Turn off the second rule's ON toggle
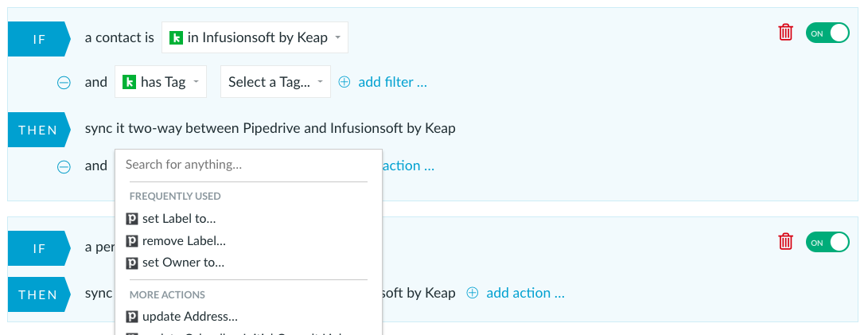Screen dimensions: 868x335 click(x=827, y=242)
